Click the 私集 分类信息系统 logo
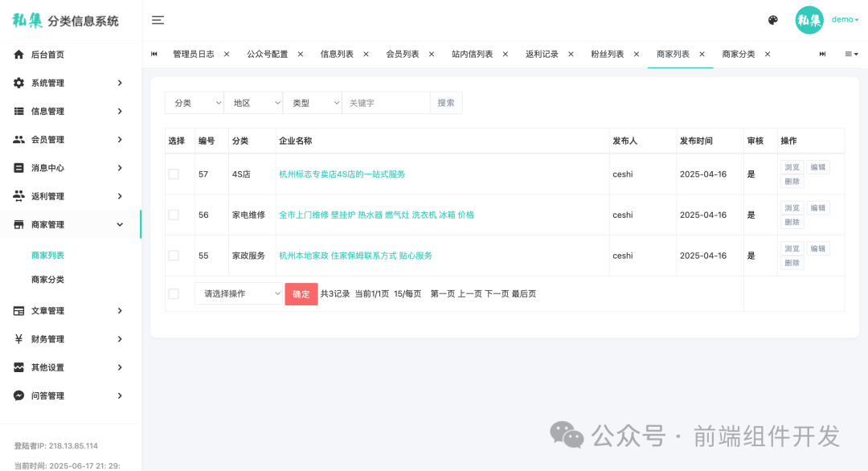The image size is (868, 471). click(x=65, y=20)
